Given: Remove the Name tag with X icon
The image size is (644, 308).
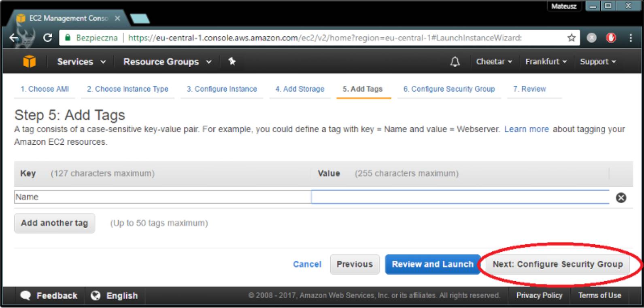Looking at the screenshot, I should [x=621, y=197].
